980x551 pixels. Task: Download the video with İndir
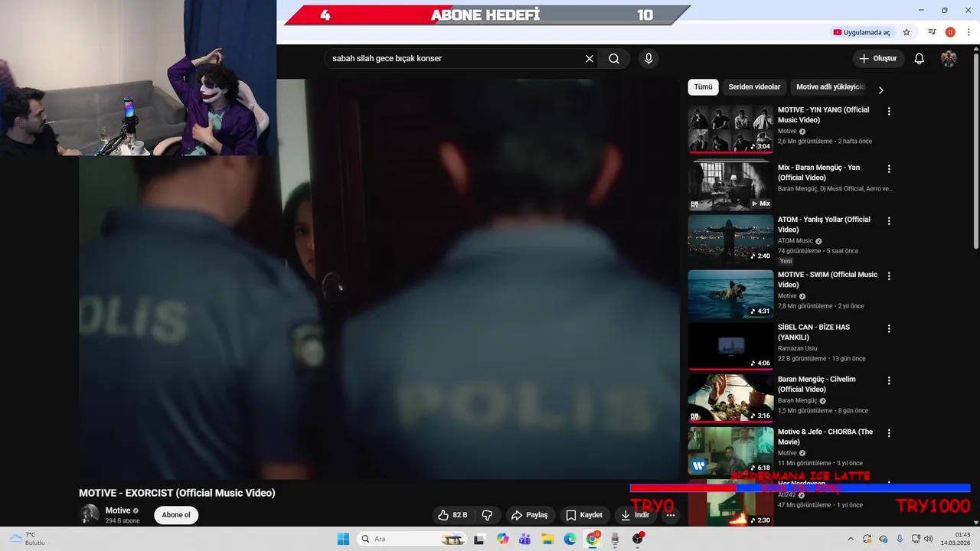coord(635,515)
